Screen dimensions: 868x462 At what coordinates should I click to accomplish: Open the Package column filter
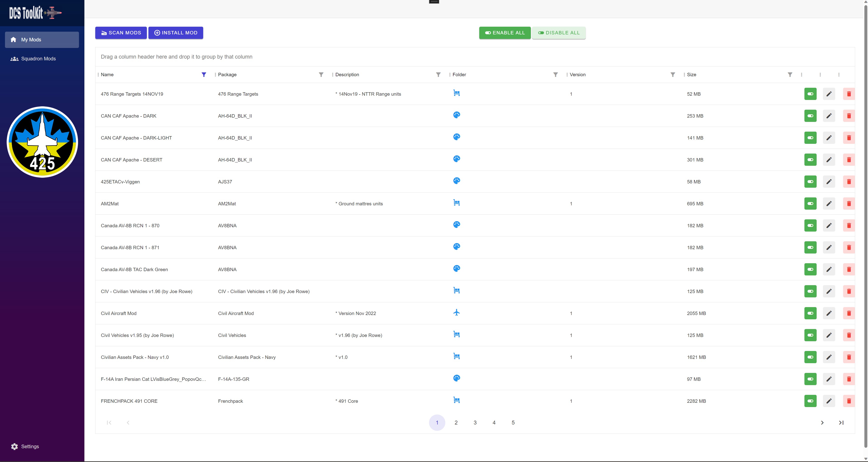point(321,75)
